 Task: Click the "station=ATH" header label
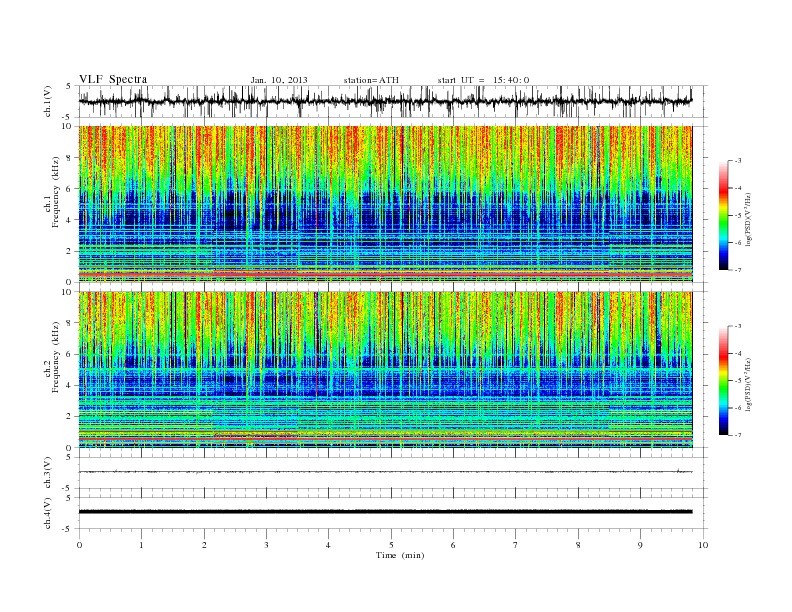click(x=371, y=80)
